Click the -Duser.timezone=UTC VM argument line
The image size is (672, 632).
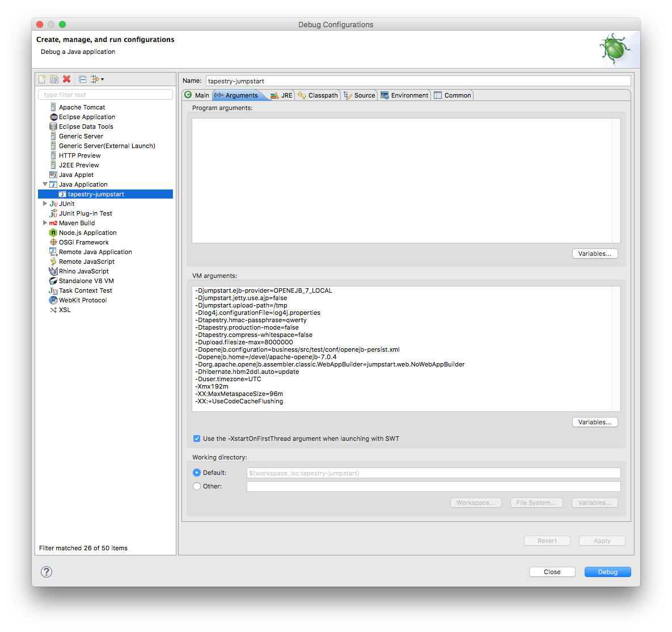pos(228,379)
